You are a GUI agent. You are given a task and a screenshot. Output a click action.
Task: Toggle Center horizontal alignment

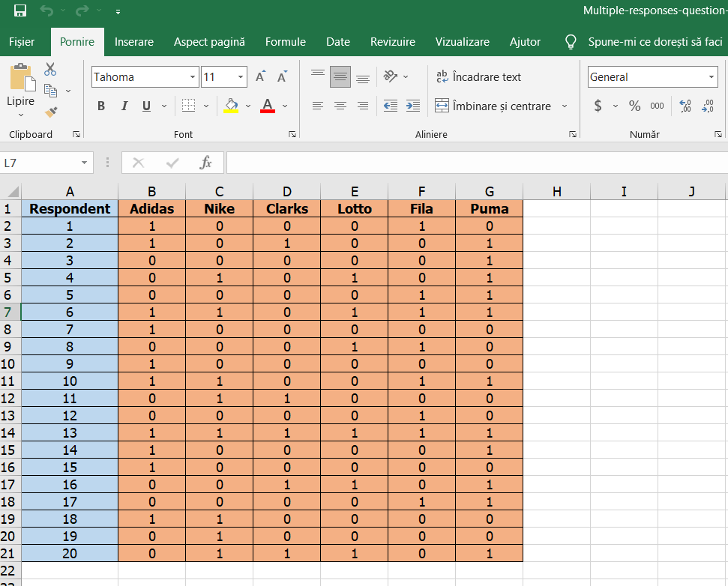coord(340,106)
